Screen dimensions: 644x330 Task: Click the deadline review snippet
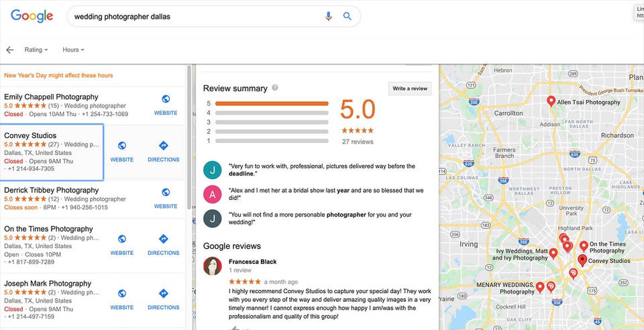click(322, 170)
